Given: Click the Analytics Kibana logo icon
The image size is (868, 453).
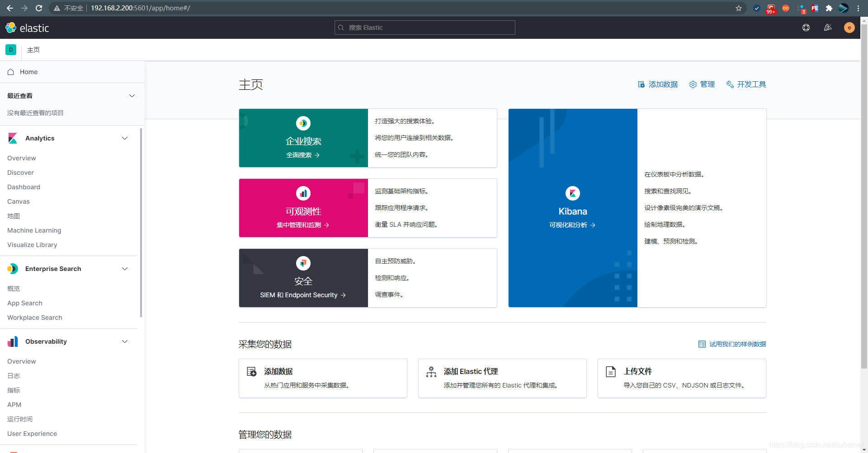Looking at the screenshot, I should point(13,138).
